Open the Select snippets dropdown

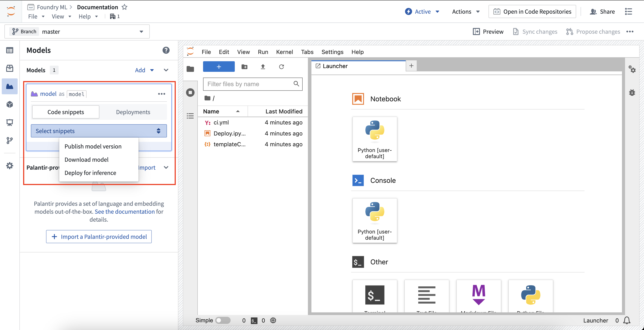point(99,131)
